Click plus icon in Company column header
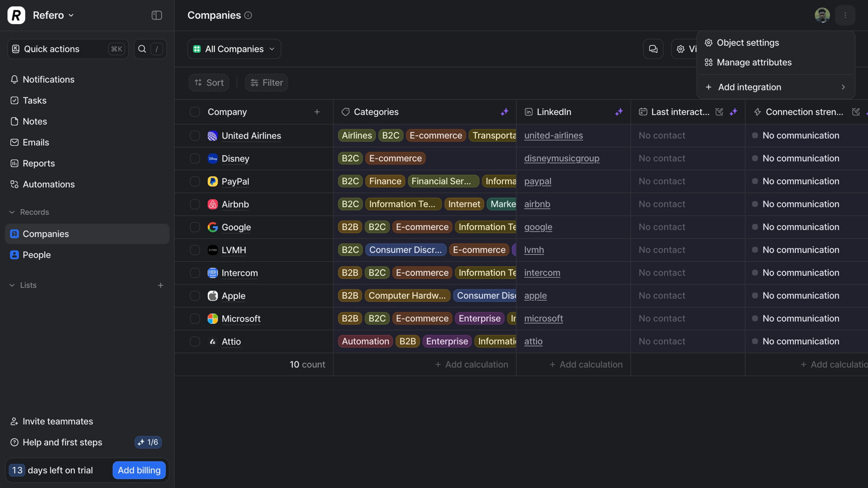Viewport: 868px width, 488px height. coord(317,112)
